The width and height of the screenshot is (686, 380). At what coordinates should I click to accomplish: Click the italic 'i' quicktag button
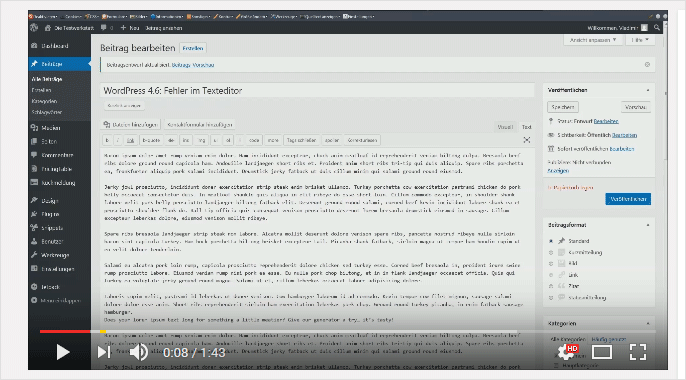pyautogui.click(x=118, y=140)
